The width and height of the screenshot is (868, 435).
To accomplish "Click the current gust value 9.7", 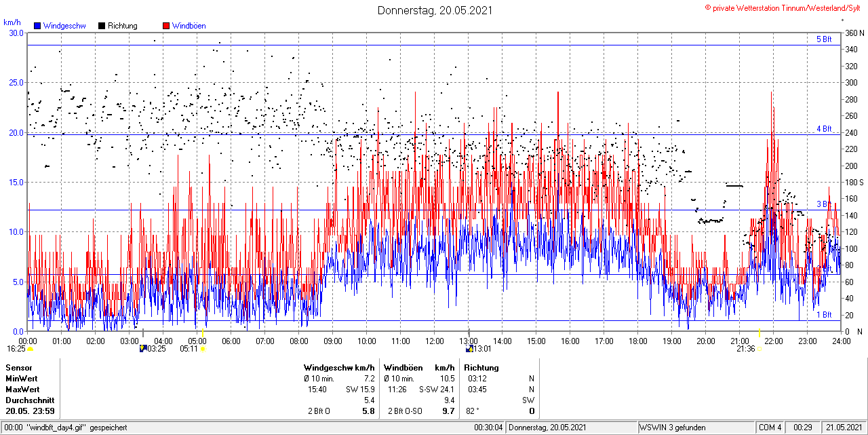I will [x=448, y=411].
